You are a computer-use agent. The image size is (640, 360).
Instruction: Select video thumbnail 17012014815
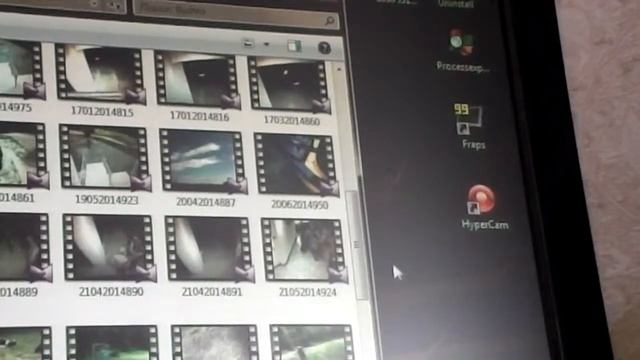click(100, 73)
